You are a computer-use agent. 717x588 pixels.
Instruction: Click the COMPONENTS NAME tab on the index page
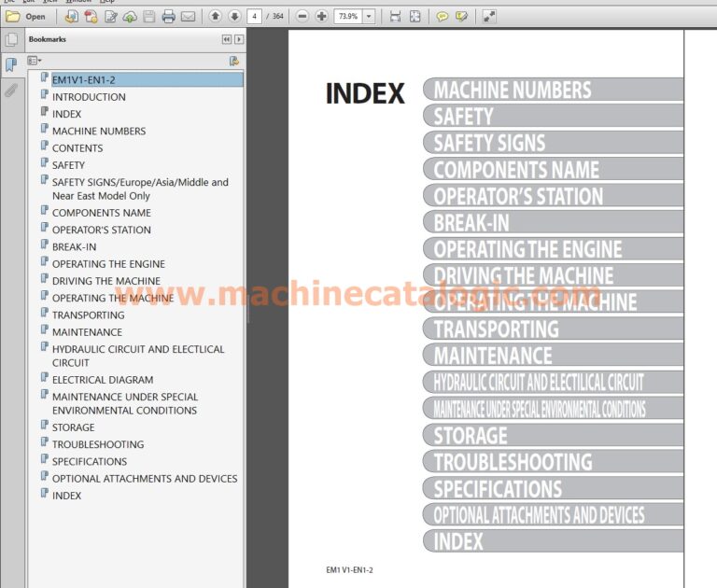tap(553, 169)
